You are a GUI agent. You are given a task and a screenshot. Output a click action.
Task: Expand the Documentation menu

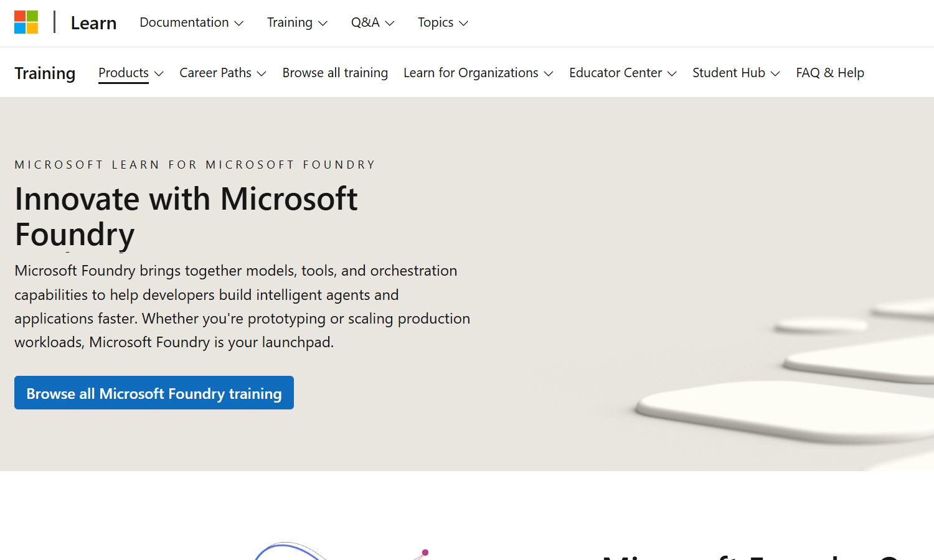point(191,23)
